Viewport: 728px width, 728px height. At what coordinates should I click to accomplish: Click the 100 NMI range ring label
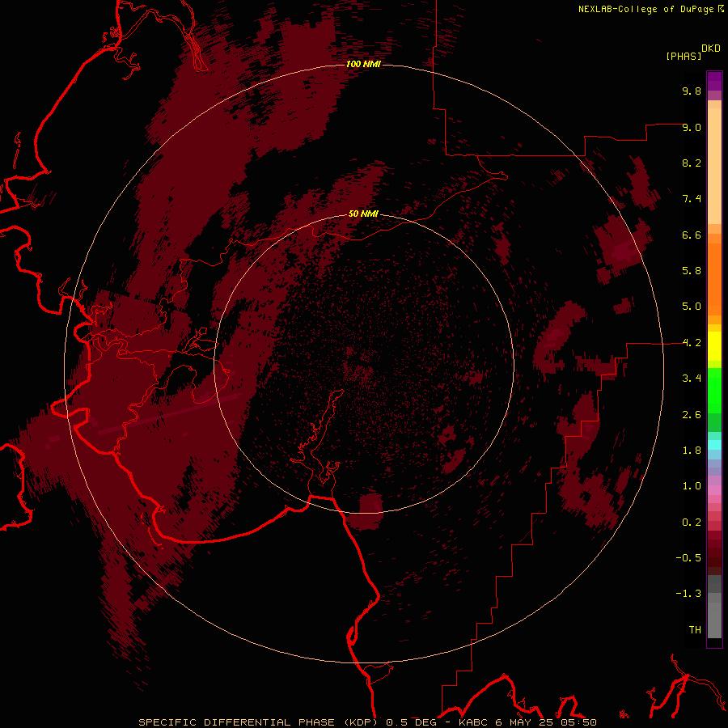pos(363,64)
